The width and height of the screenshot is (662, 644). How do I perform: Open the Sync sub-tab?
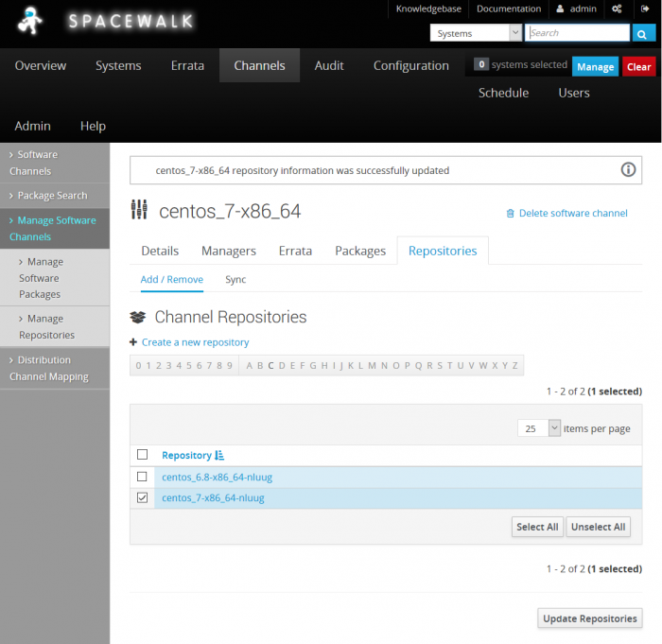[235, 280]
